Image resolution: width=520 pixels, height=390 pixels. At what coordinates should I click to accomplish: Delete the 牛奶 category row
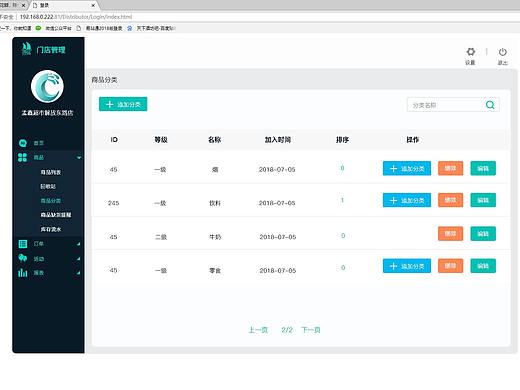coord(450,234)
